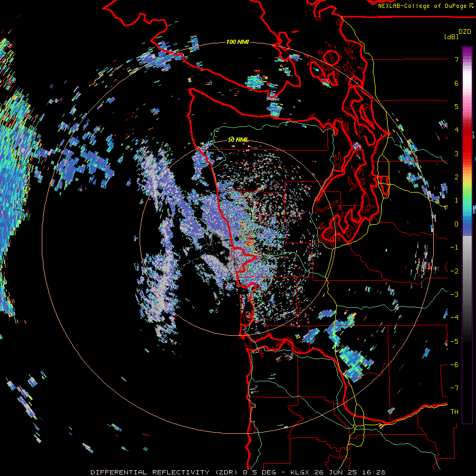Click the black radar site dot at map center
Image resolution: width=476 pixels, height=476 pixels.
tap(237, 239)
